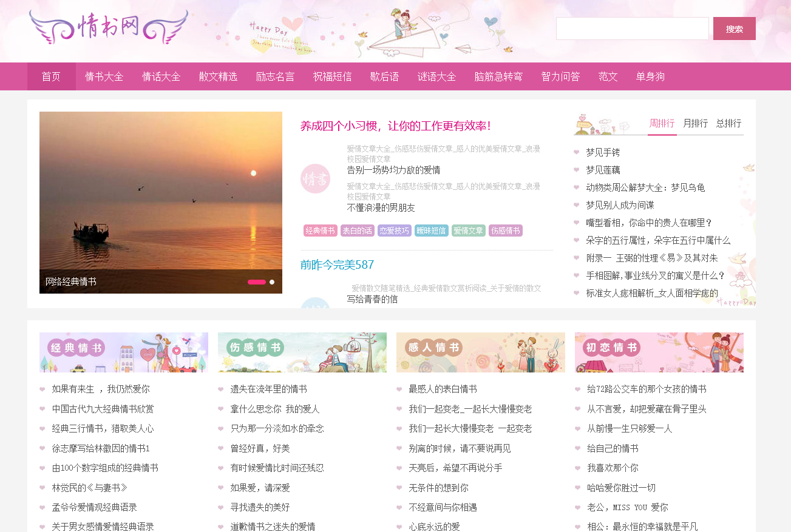Click the 情书网 winged logo
The image size is (791, 532).
tap(109, 27)
